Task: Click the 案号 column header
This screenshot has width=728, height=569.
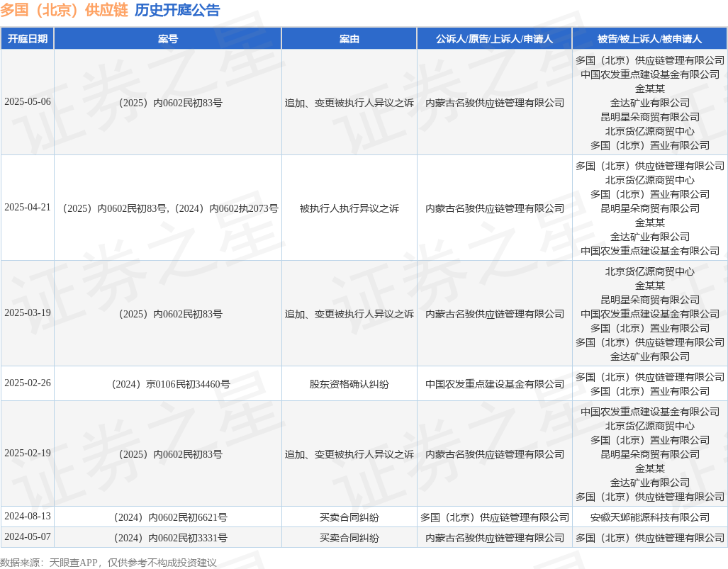Action: [x=167, y=38]
